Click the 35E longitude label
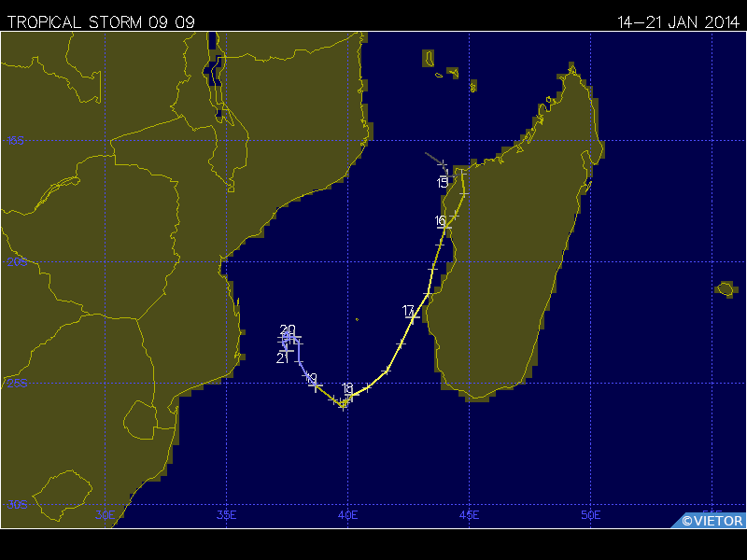747x560 pixels. pyautogui.click(x=226, y=515)
